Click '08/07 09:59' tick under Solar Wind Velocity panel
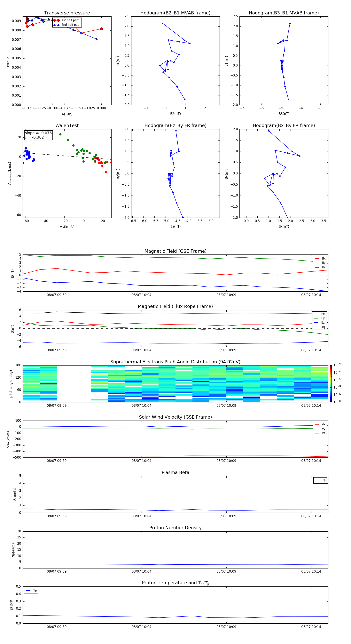This screenshot has height=644, width=351. coord(57,461)
